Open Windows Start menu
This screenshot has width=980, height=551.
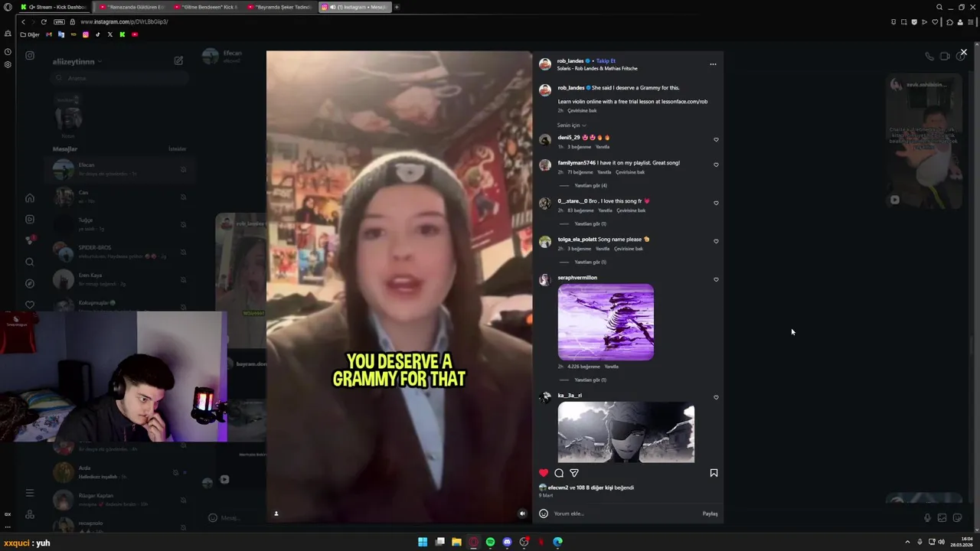[x=423, y=542]
